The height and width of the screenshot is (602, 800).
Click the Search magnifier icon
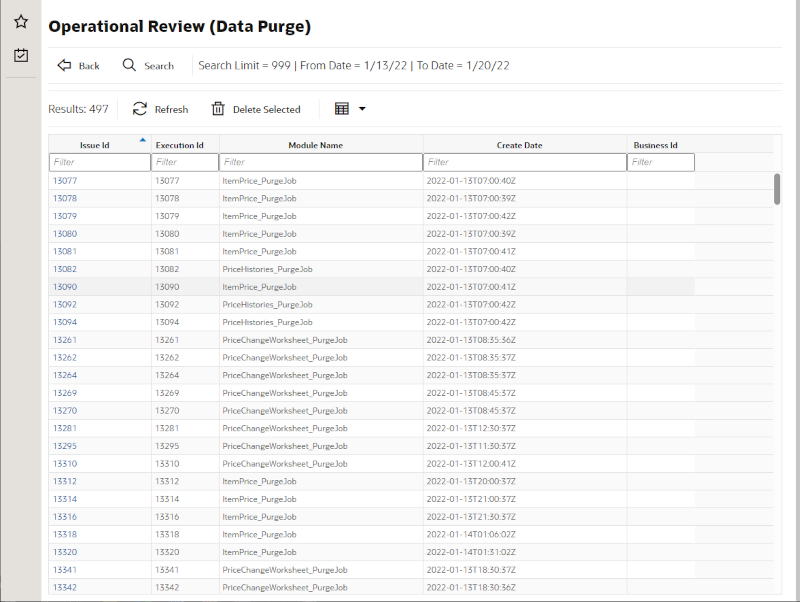(x=129, y=65)
